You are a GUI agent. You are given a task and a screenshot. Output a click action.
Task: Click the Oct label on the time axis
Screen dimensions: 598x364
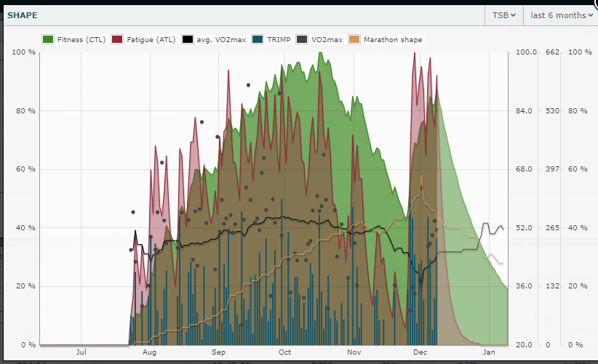pos(284,352)
